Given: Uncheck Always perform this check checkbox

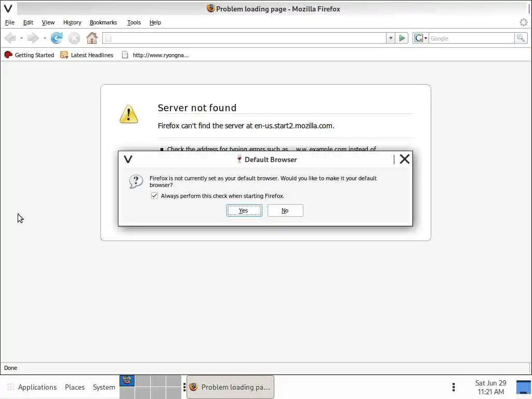Looking at the screenshot, I should click(154, 196).
